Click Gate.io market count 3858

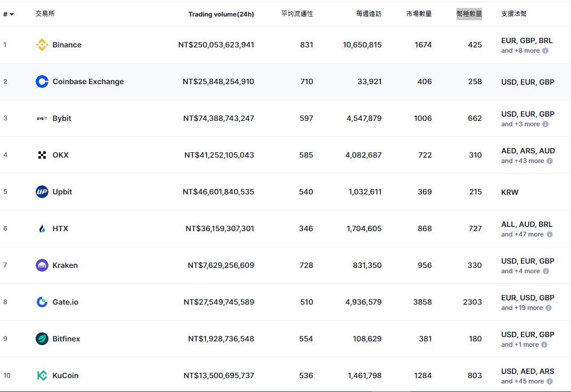click(422, 302)
